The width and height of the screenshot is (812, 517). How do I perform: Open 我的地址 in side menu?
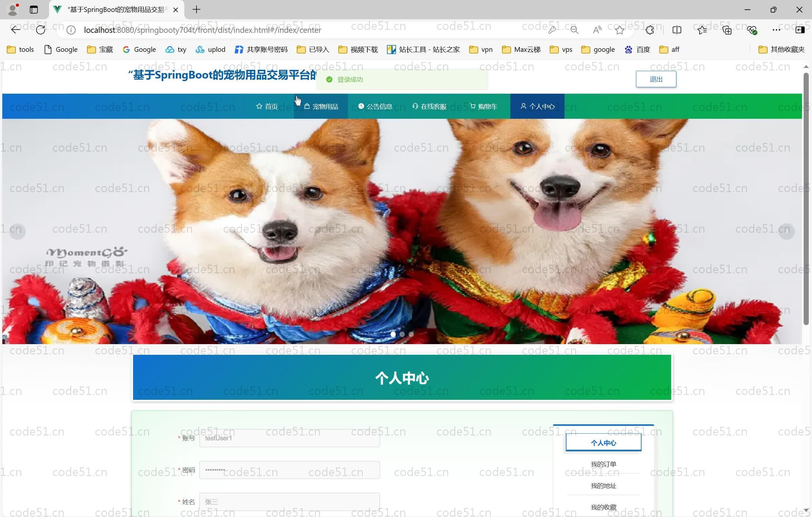click(603, 486)
